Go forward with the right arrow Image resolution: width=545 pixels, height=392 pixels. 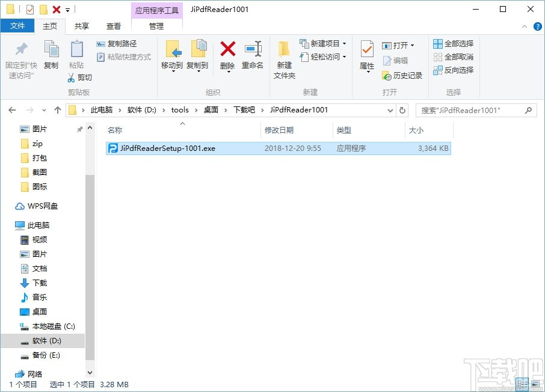point(30,110)
